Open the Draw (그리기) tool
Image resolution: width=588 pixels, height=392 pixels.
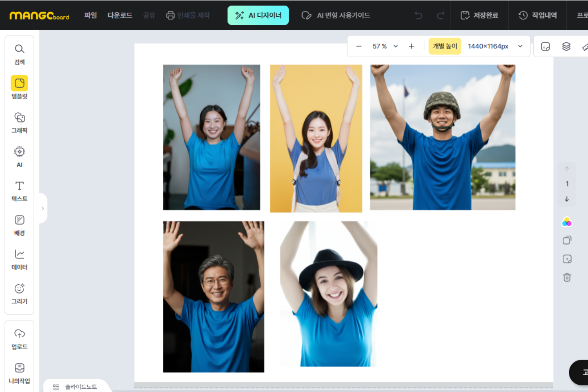pyautogui.click(x=19, y=294)
